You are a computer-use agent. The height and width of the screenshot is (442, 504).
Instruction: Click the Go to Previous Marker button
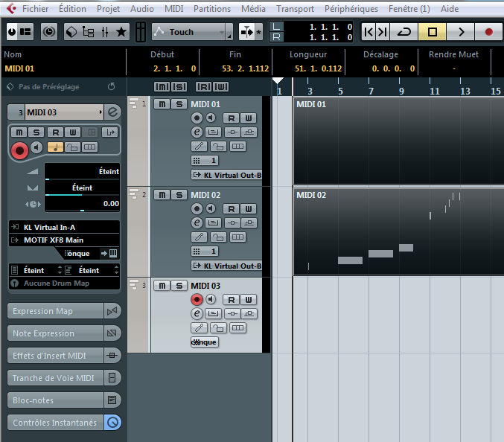point(369,32)
